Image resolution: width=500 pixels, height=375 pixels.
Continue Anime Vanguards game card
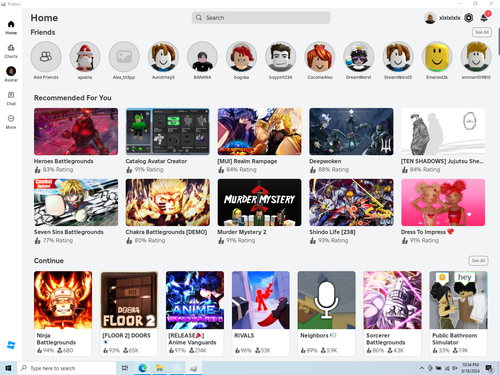195,313
